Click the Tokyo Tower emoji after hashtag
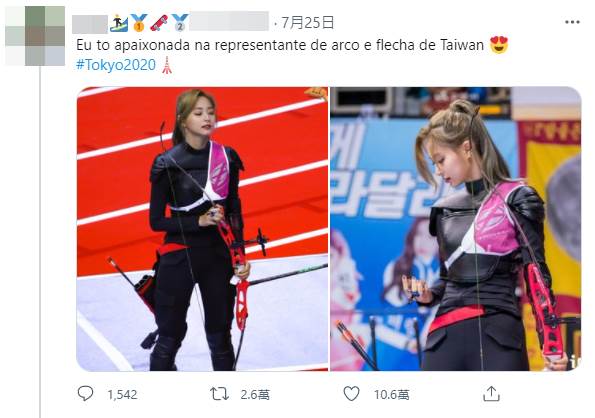The width and height of the screenshot is (595, 418). (x=167, y=65)
